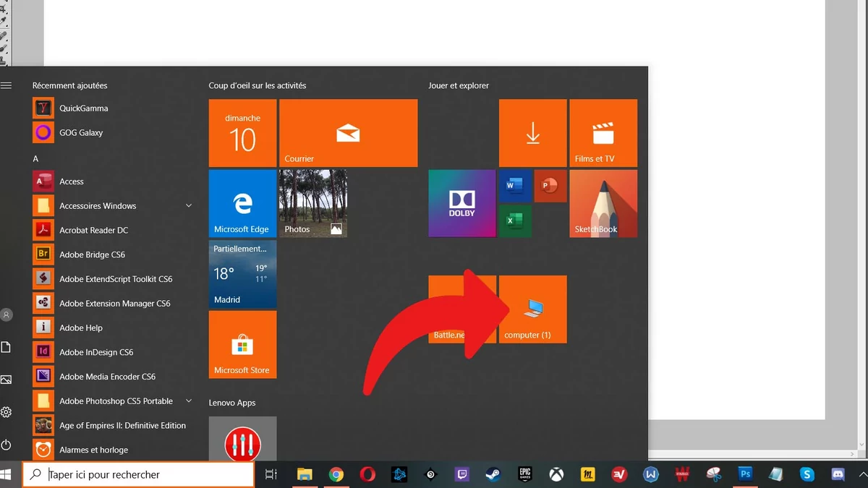Open Adobe InDesign CS6 from app list
The height and width of the screenshot is (488, 868).
(x=96, y=352)
